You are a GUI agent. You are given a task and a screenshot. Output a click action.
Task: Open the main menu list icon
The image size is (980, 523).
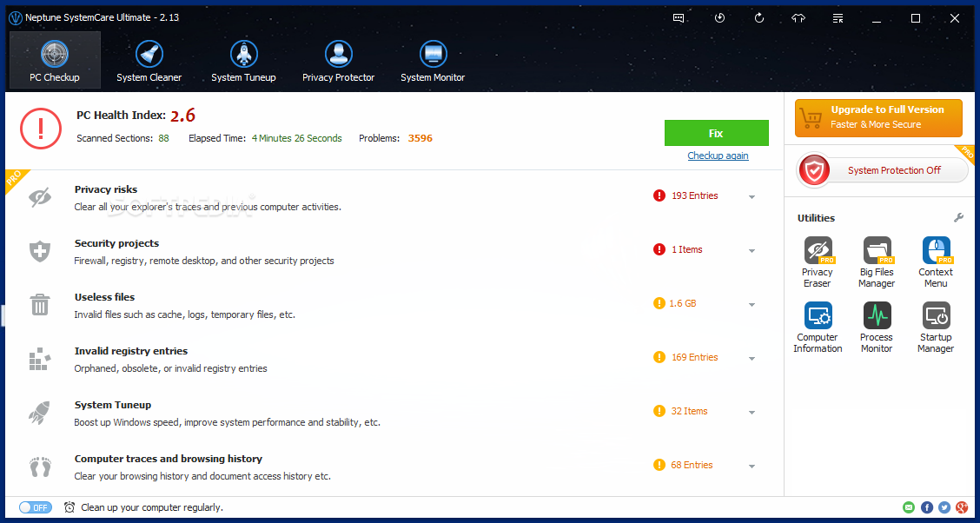(x=838, y=18)
